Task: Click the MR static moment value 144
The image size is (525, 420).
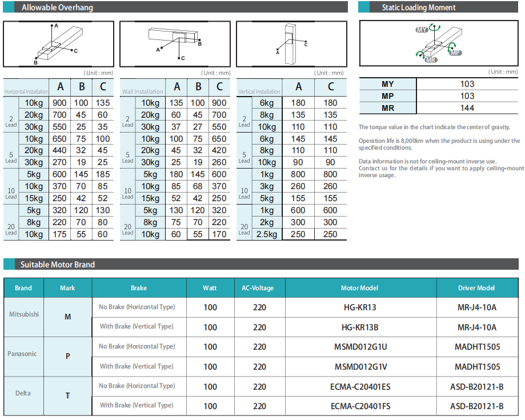Action: tap(467, 107)
